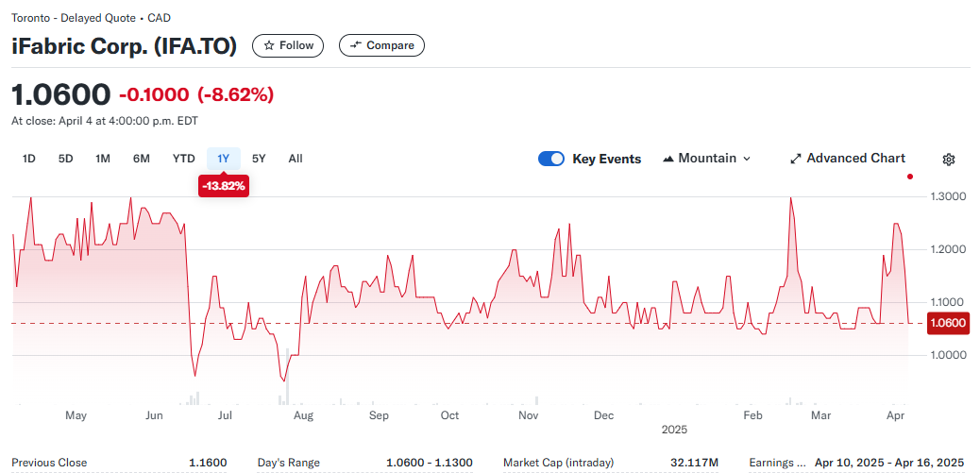The width and height of the screenshot is (980, 473).
Task: Select the 1D time range
Action: tap(28, 159)
